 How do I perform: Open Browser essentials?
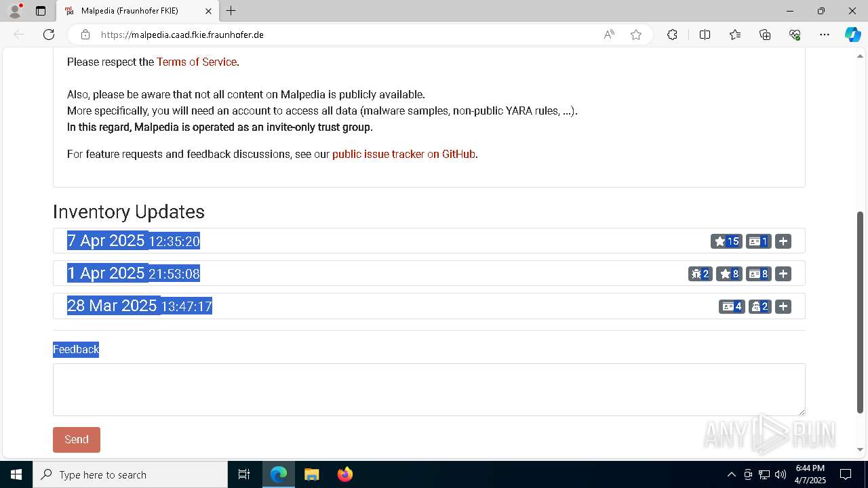tap(795, 35)
